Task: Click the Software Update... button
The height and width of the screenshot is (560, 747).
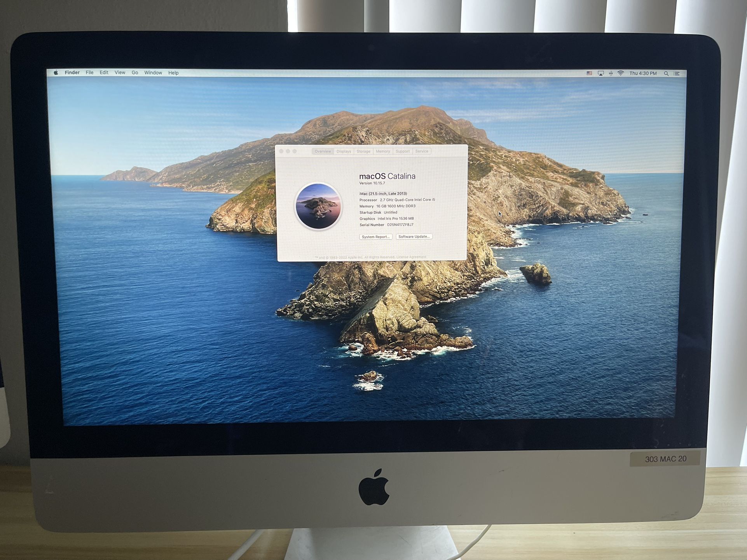Action: point(414,237)
